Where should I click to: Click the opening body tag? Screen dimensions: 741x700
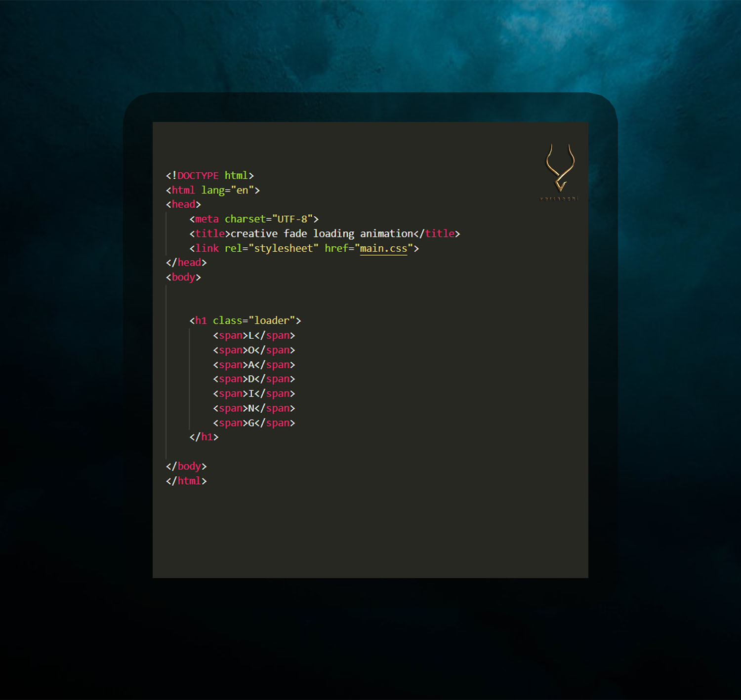tap(183, 277)
